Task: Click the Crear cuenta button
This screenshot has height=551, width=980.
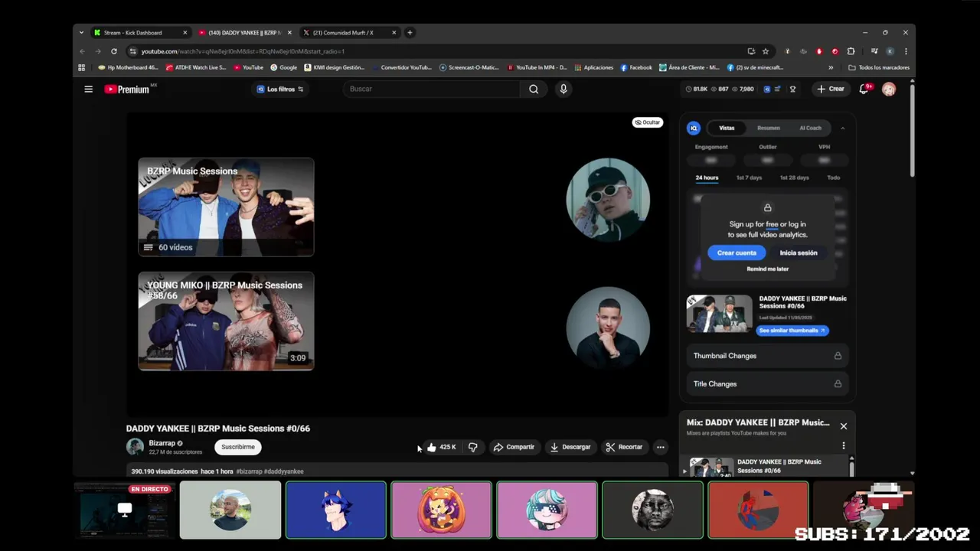Action: pyautogui.click(x=737, y=253)
